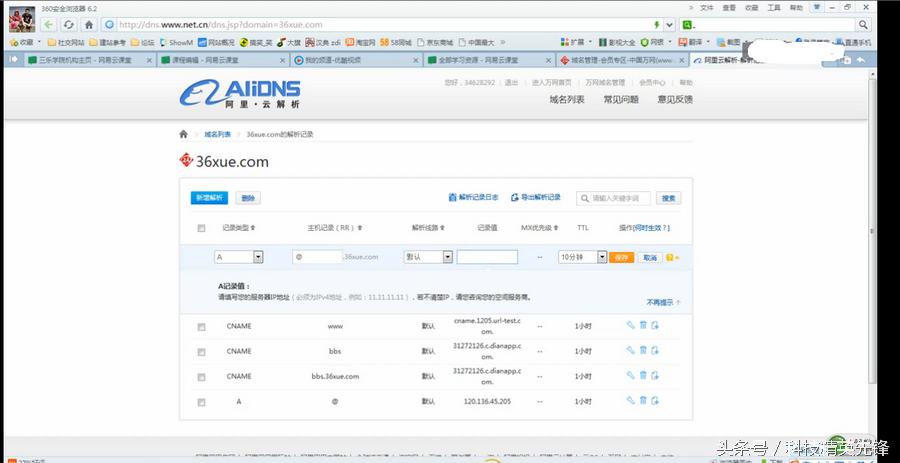Image resolution: width=900 pixels, height=463 pixels.
Task: Delete the bbs record with its trash icon
Action: point(643,351)
